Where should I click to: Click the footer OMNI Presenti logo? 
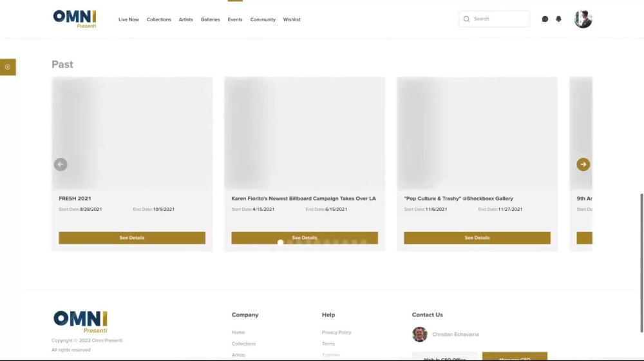coord(80,322)
